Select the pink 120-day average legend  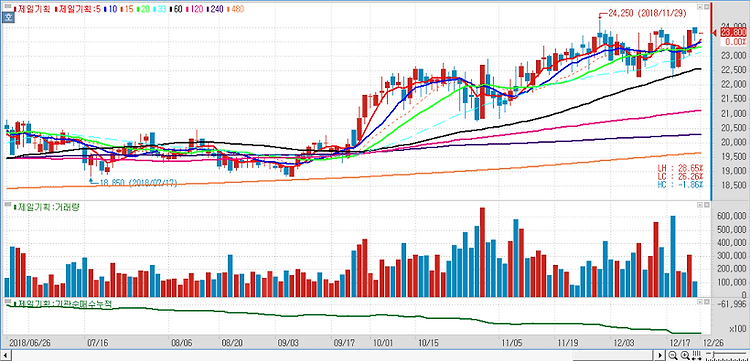[194, 9]
